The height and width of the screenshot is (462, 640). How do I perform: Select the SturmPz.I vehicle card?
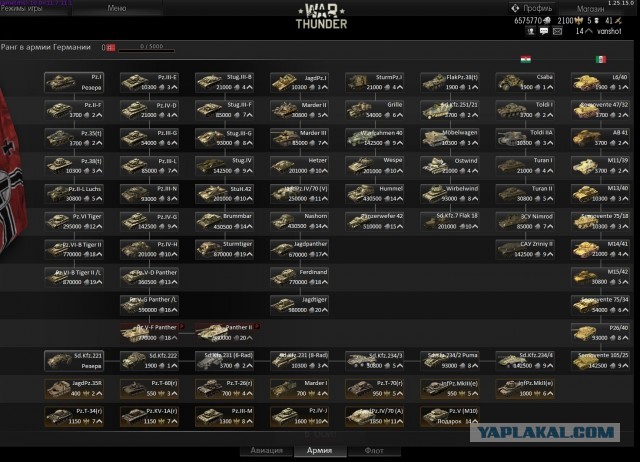click(374, 82)
